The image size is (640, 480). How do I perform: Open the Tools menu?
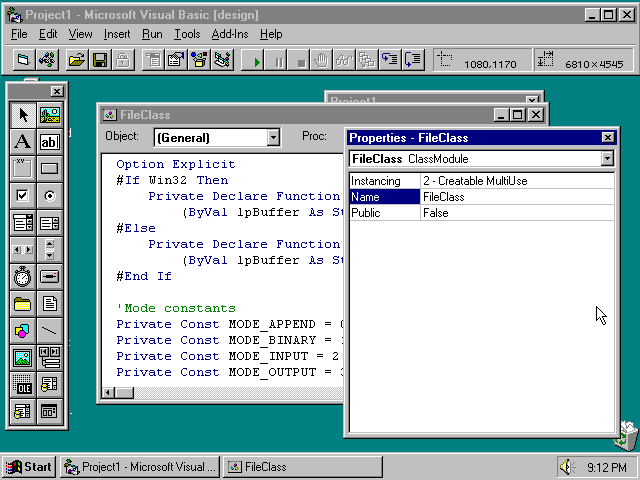(x=187, y=34)
